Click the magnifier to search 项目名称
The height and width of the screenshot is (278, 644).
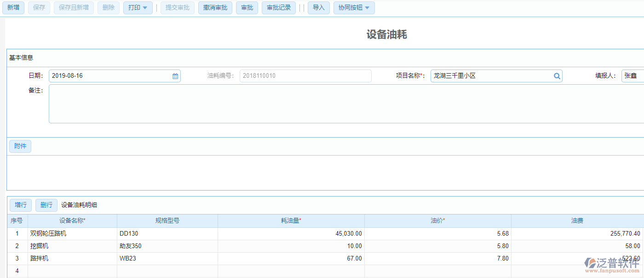point(557,75)
